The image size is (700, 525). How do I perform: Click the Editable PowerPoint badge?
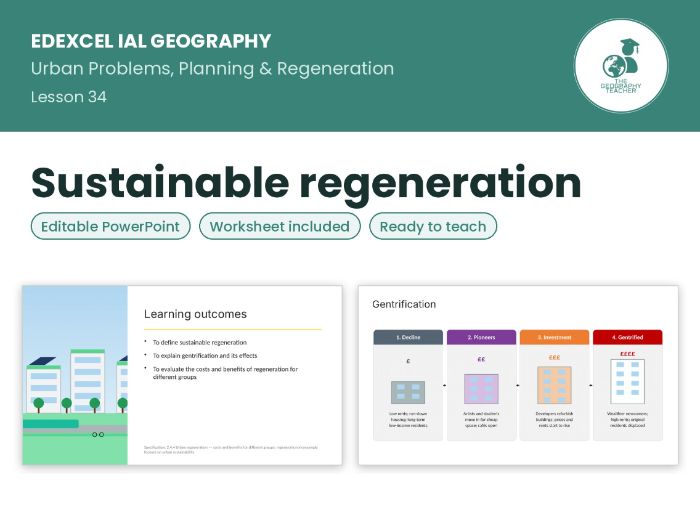[x=111, y=226]
